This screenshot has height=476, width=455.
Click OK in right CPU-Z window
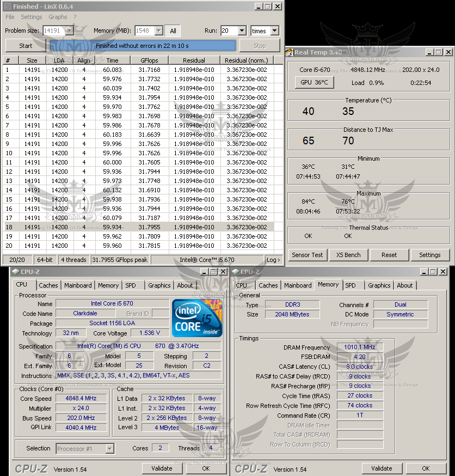click(x=426, y=468)
